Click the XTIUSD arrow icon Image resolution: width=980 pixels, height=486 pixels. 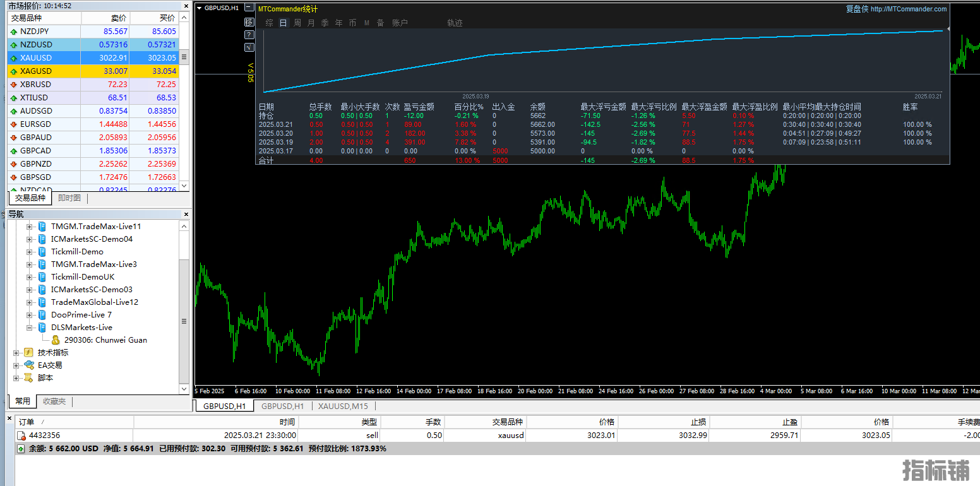pyautogui.click(x=14, y=98)
